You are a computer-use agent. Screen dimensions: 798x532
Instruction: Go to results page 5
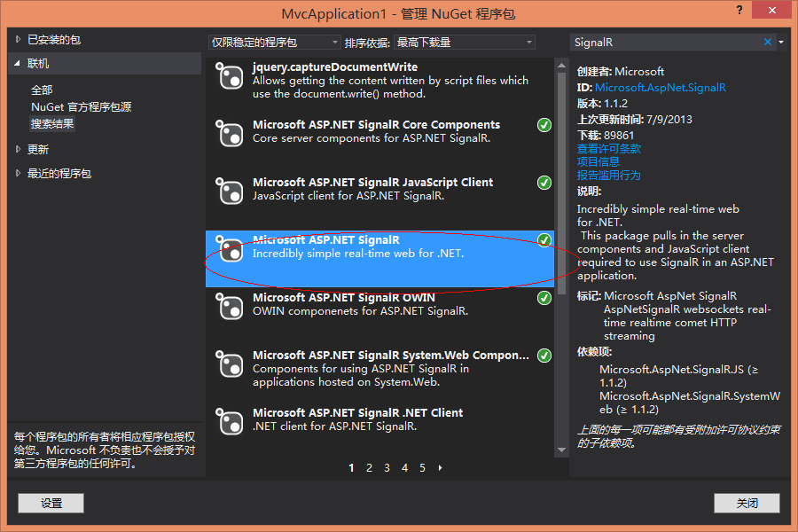pos(422,468)
